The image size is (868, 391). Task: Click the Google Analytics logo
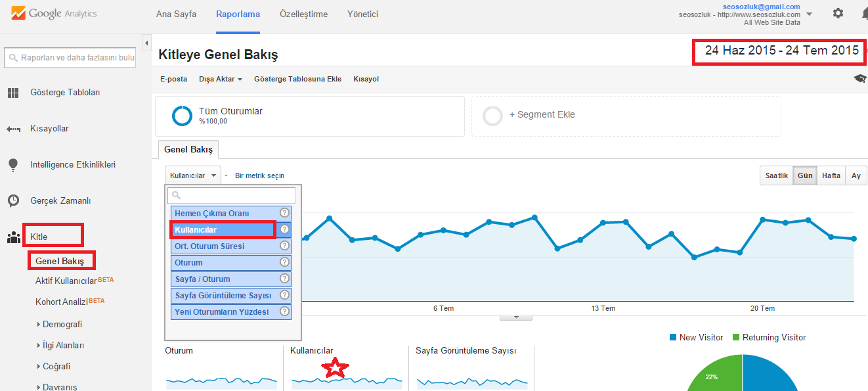click(x=54, y=14)
